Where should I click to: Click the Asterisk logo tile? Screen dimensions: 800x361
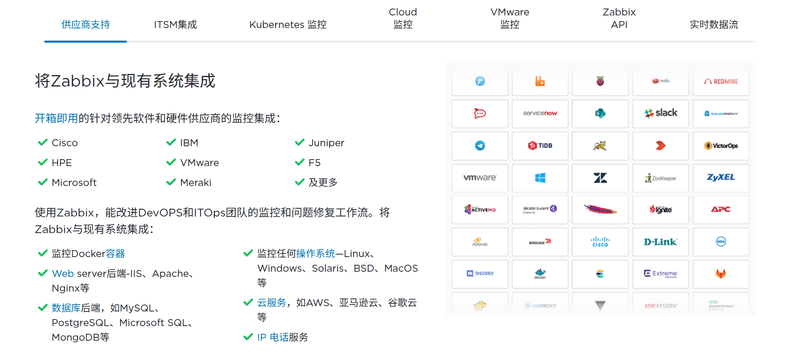[x=480, y=242]
